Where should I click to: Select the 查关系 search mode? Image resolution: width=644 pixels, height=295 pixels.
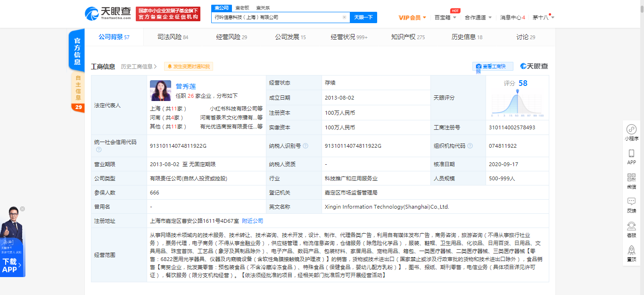[263, 8]
